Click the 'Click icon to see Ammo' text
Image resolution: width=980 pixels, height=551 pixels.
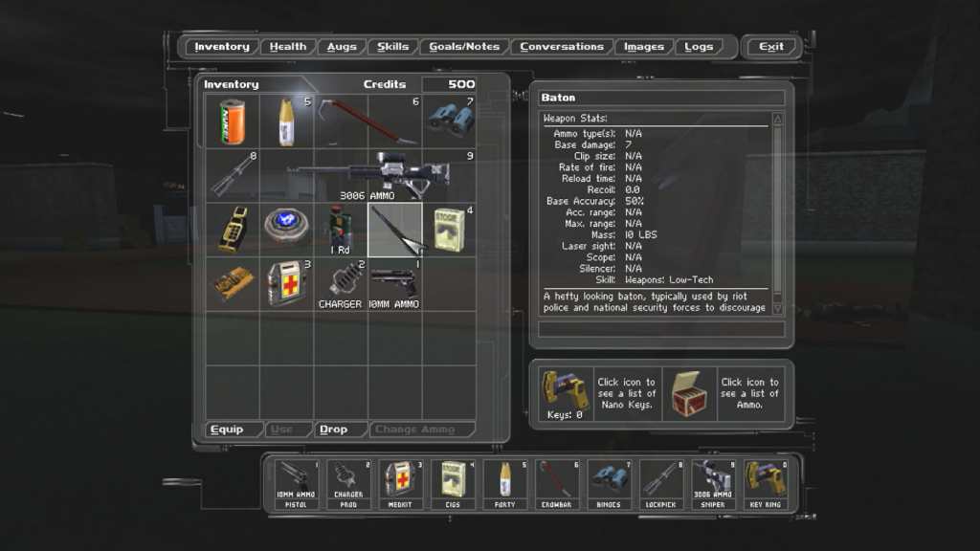tap(749, 393)
